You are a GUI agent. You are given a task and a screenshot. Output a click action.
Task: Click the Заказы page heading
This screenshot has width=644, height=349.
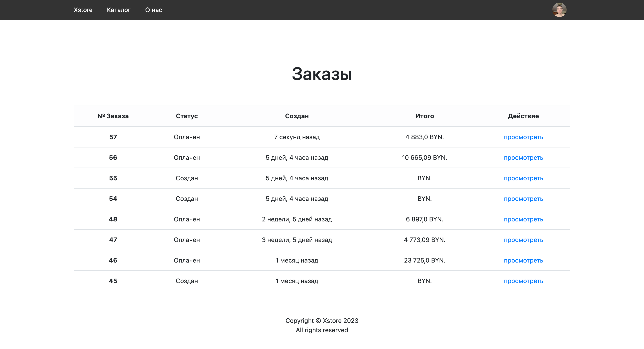[322, 74]
